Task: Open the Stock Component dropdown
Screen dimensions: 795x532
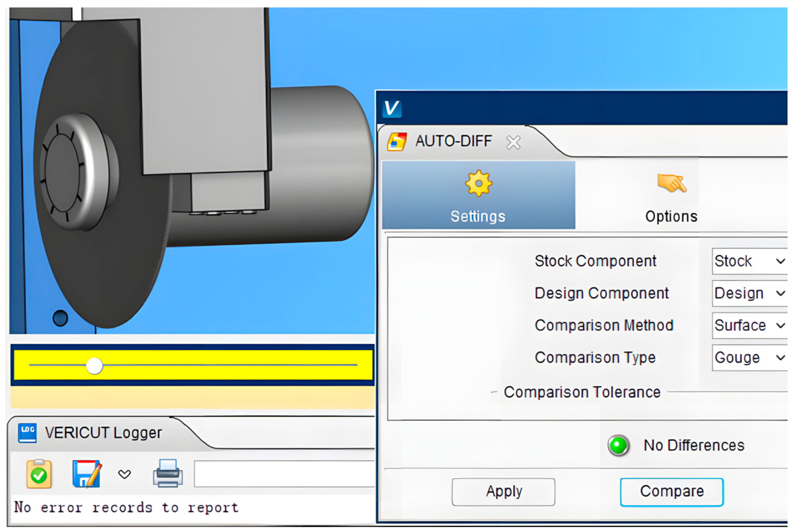Action: 750,261
